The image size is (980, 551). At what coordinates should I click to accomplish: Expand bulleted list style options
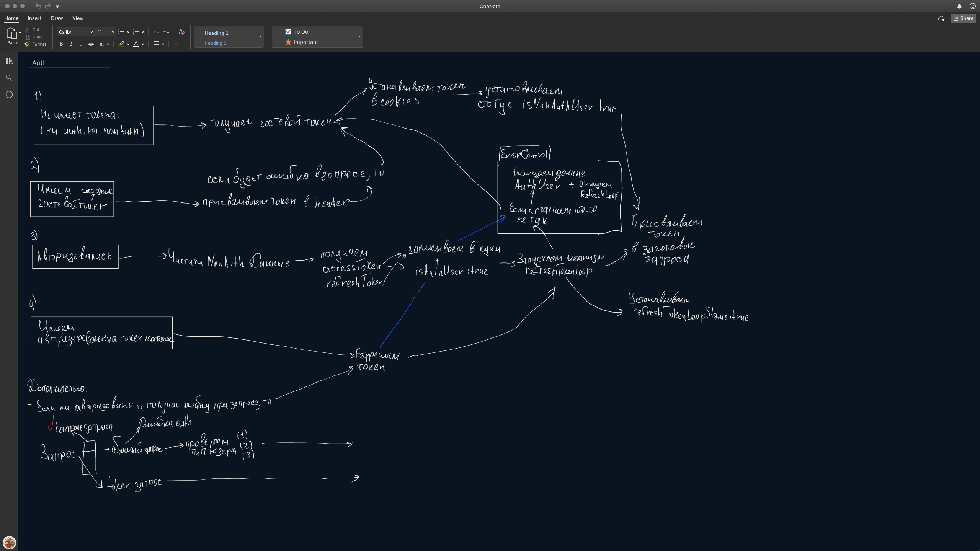tap(128, 32)
